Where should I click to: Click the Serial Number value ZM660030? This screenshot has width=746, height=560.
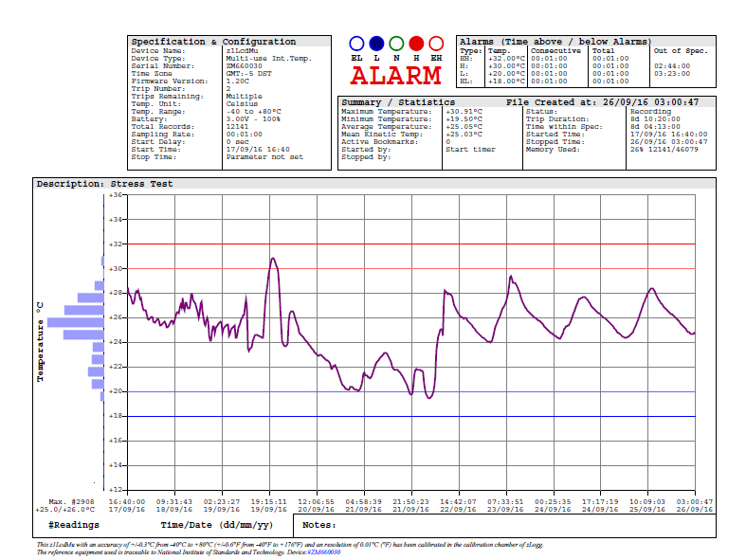[x=245, y=65]
